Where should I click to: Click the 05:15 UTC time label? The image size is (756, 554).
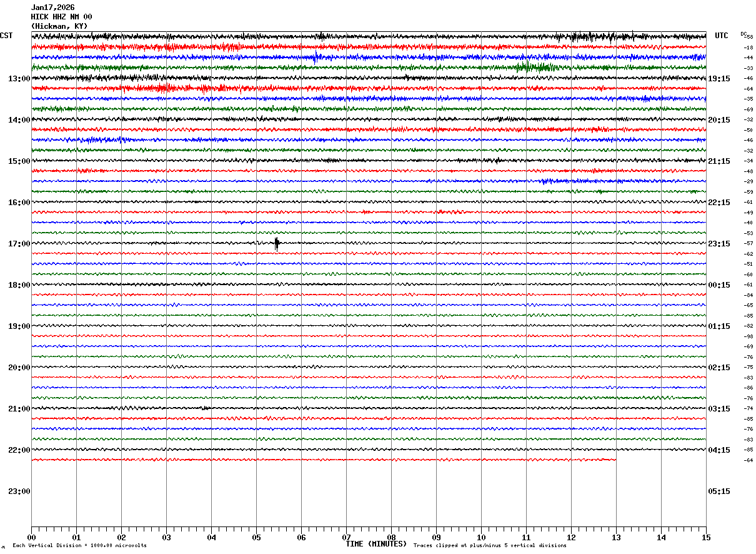click(x=719, y=491)
